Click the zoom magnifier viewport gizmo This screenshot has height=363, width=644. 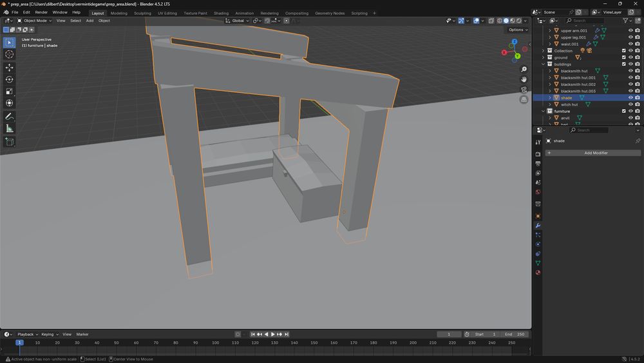[x=524, y=69]
